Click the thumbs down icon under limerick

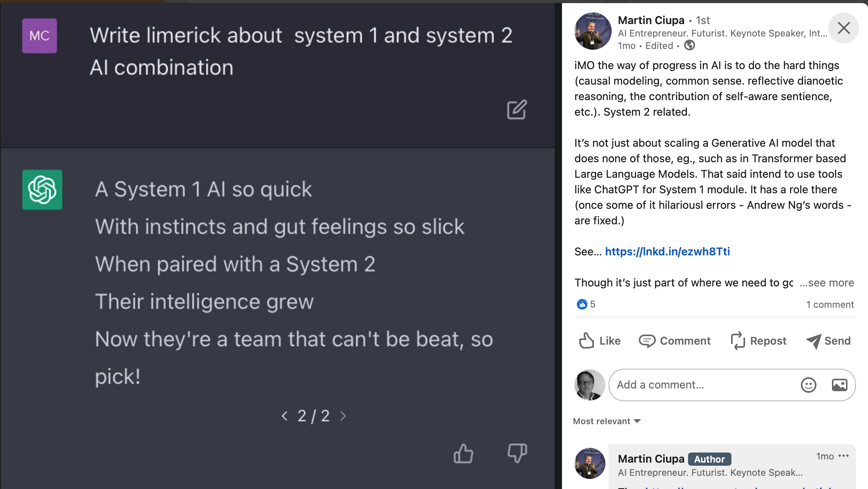pos(517,453)
